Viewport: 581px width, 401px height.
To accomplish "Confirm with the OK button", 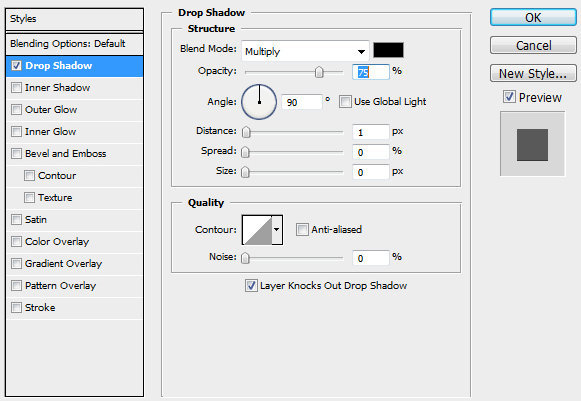I will pos(533,17).
